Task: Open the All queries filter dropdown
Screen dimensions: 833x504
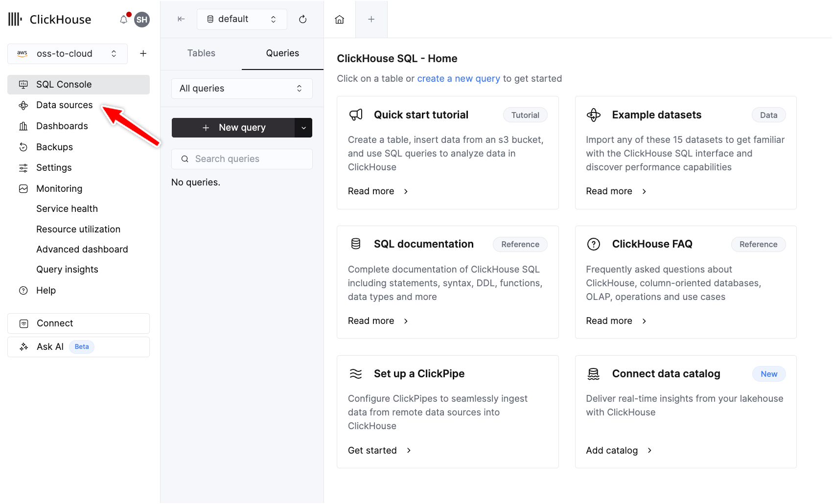Action: 242,88
